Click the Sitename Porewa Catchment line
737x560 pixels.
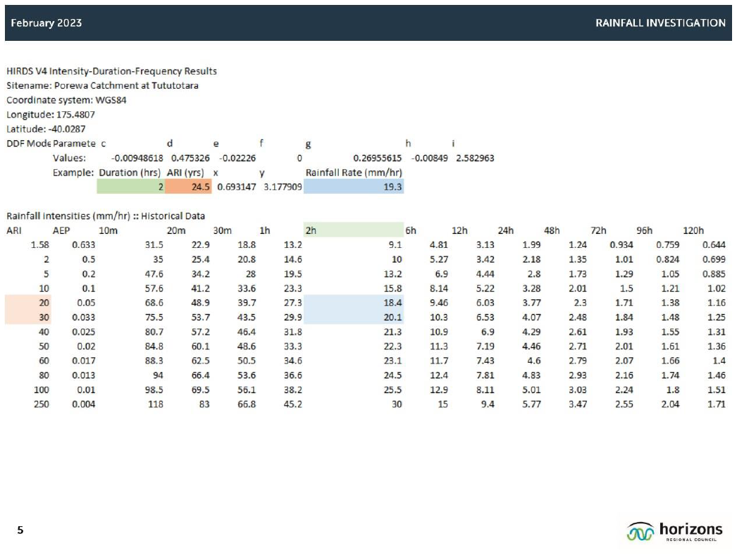click(x=102, y=86)
